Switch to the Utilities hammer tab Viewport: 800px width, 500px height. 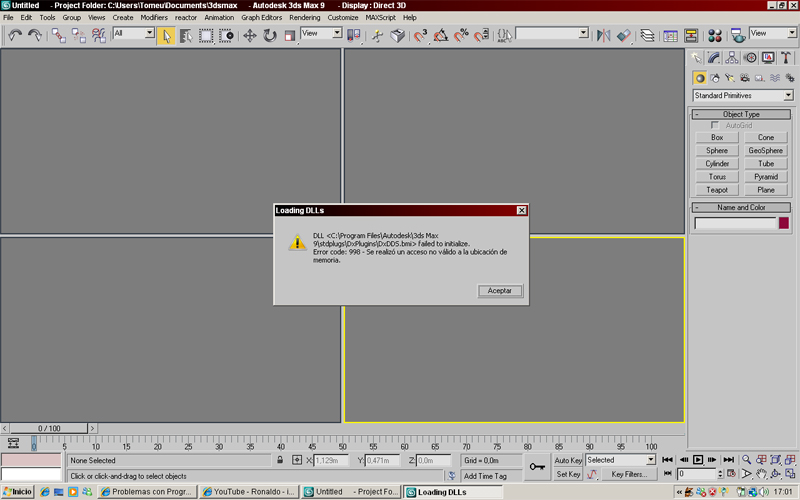786,58
